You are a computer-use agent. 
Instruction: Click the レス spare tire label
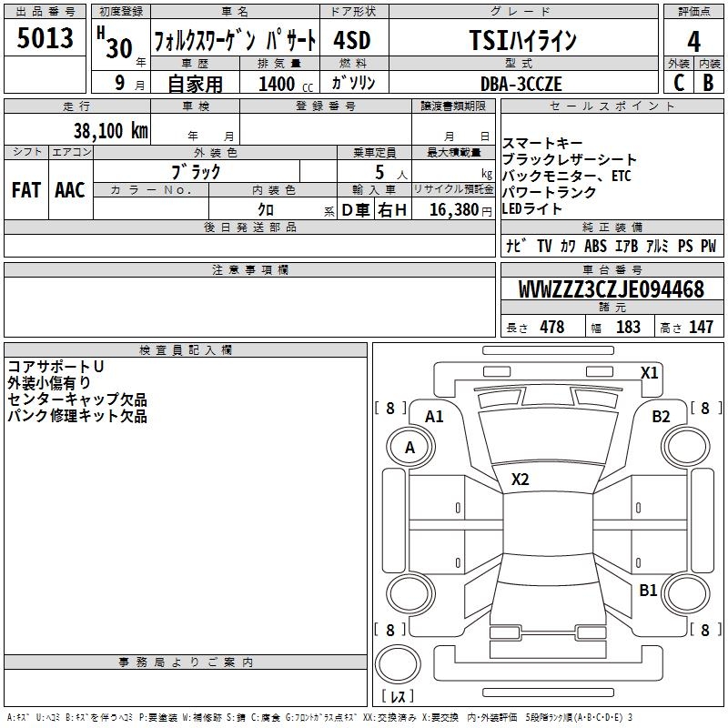click(x=398, y=695)
